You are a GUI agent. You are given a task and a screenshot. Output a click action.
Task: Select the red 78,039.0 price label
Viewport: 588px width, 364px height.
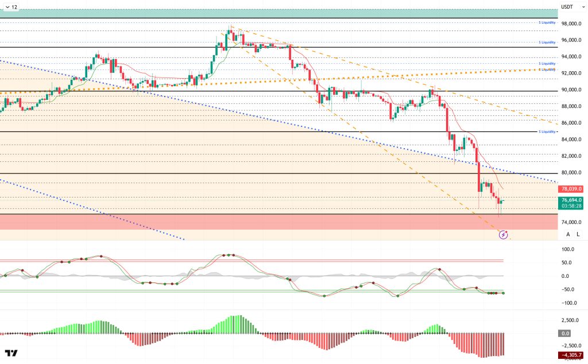[572, 188]
